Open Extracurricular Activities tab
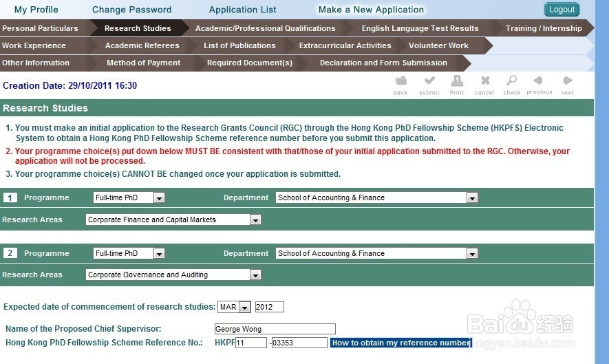 click(x=345, y=45)
